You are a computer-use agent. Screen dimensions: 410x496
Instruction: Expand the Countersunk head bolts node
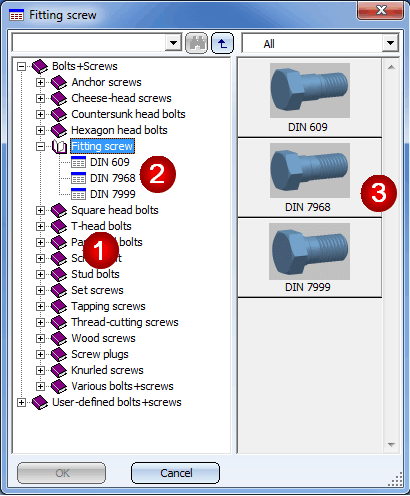(40, 114)
